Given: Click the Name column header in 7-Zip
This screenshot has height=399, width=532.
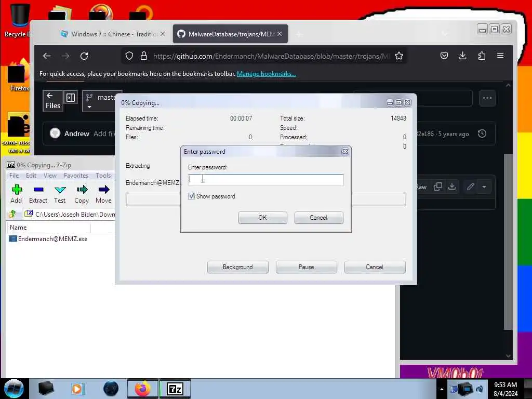Looking at the screenshot, I should (48, 228).
